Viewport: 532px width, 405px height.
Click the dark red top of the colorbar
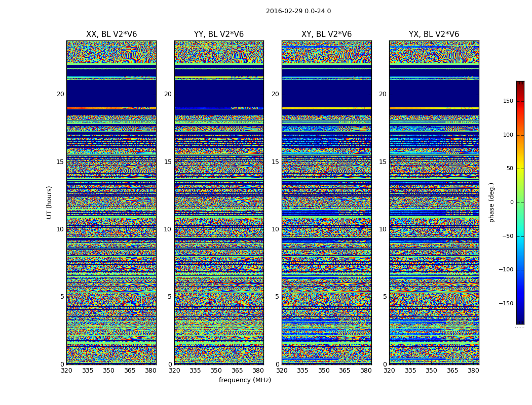520,84
